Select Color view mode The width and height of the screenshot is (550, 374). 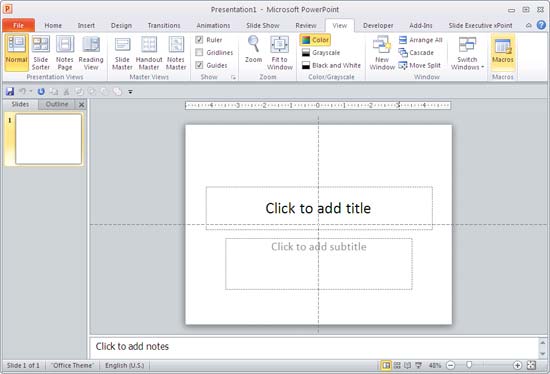(x=315, y=40)
